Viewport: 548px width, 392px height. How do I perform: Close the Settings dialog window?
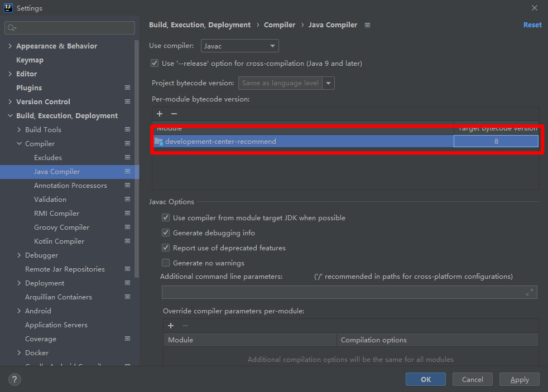pos(535,8)
